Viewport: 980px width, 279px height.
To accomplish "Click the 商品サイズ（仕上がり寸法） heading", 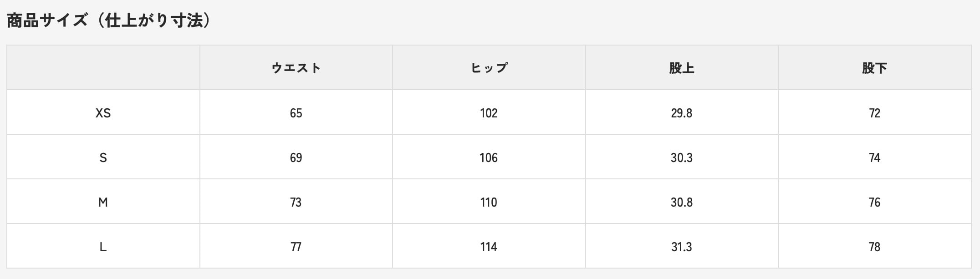I will (x=109, y=20).
